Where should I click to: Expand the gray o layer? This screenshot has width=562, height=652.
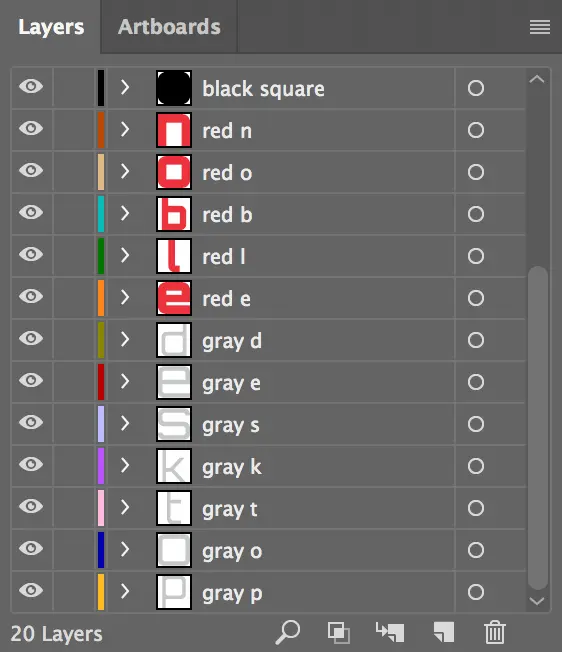pyautogui.click(x=125, y=549)
